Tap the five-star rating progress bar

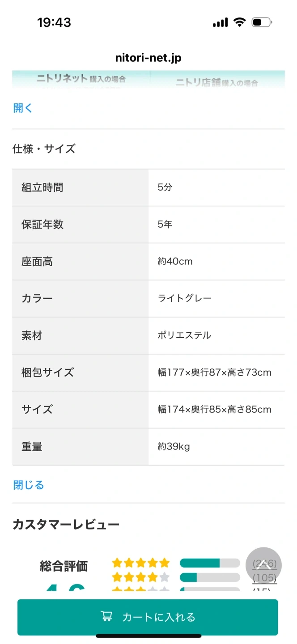click(210, 563)
